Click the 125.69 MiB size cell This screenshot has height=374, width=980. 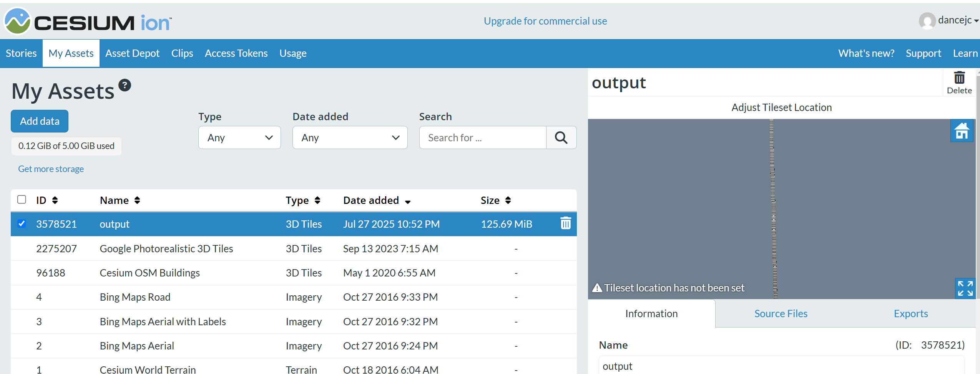[506, 224]
